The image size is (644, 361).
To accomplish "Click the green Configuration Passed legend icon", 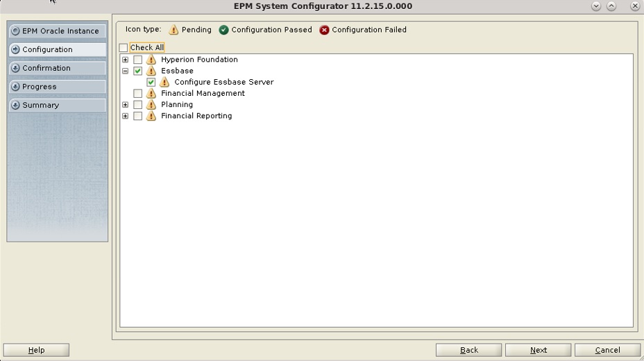I will [223, 30].
